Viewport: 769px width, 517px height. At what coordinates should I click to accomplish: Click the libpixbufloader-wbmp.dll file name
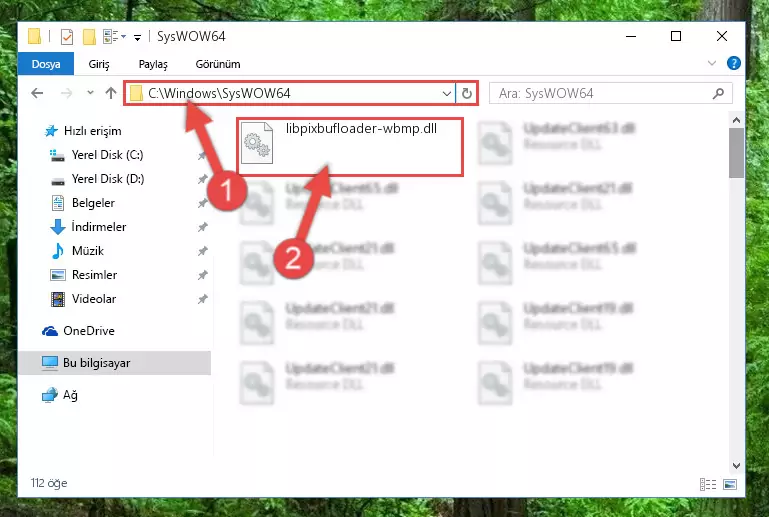point(361,129)
